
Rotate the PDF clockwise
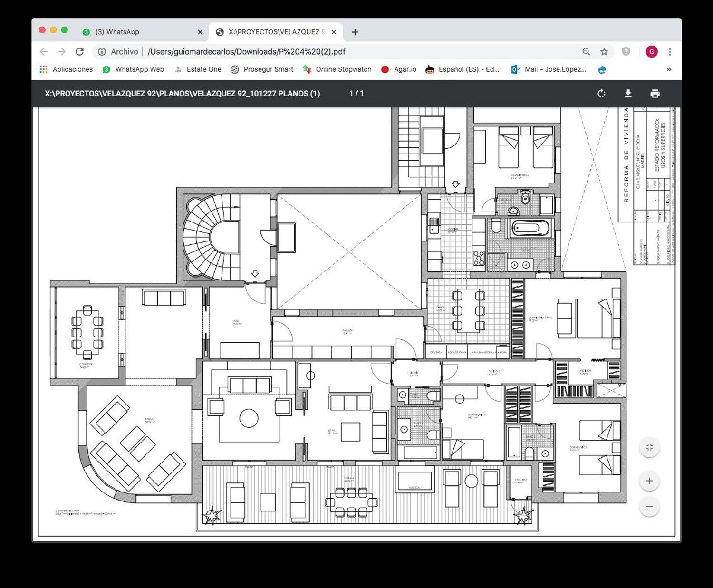(601, 94)
